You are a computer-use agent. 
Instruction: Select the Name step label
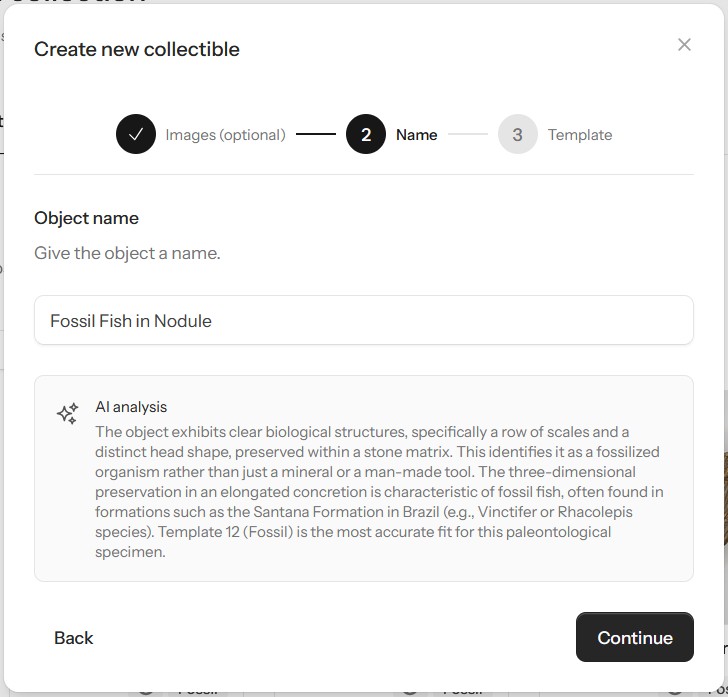pyautogui.click(x=416, y=135)
